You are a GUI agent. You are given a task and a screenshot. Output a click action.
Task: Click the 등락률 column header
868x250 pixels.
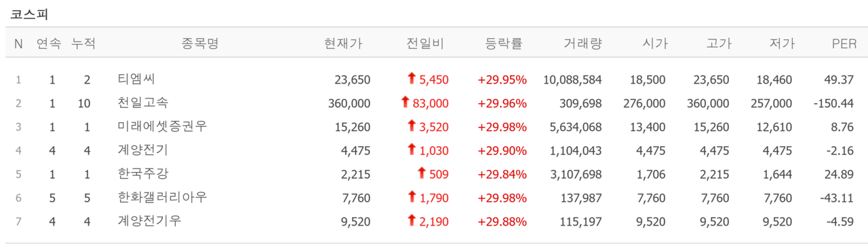tap(504, 43)
